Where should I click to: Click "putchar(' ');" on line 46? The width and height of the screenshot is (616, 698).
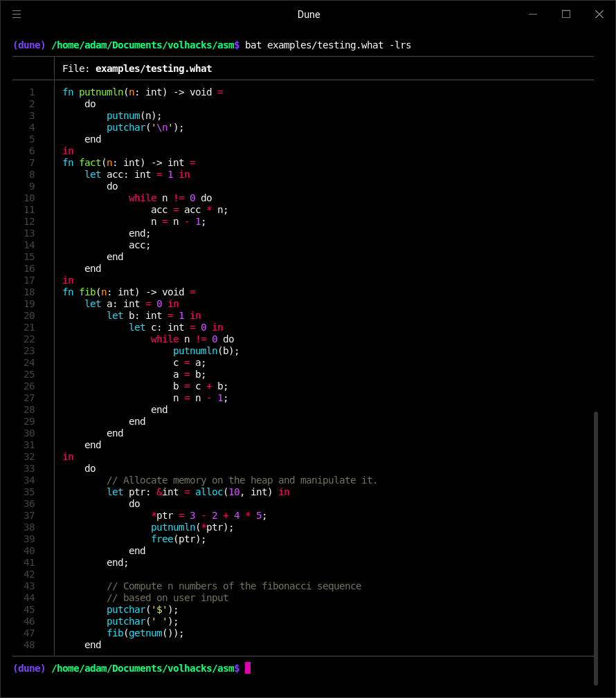[143, 621]
